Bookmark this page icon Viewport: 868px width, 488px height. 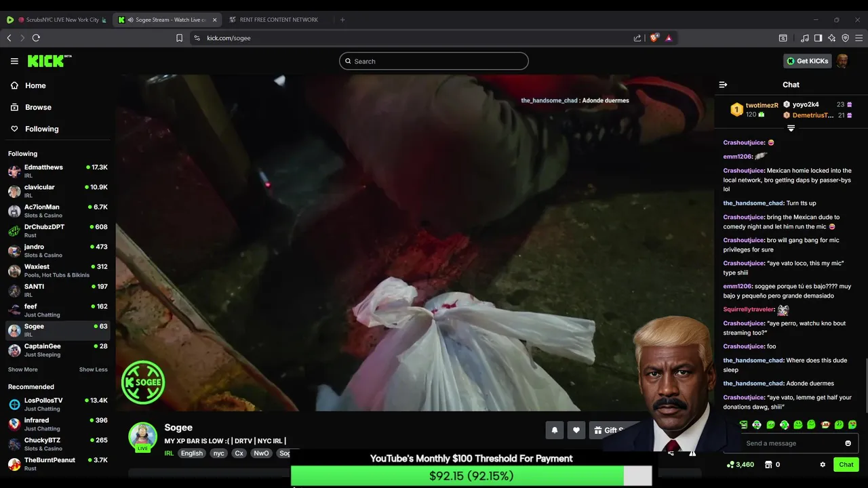[x=179, y=38]
